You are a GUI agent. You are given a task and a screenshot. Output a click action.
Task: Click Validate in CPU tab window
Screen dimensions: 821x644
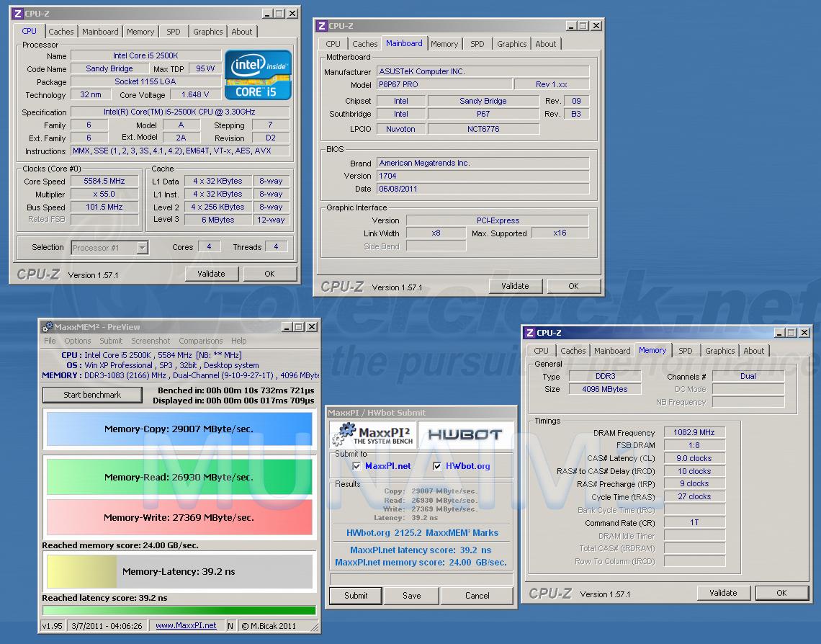212,274
